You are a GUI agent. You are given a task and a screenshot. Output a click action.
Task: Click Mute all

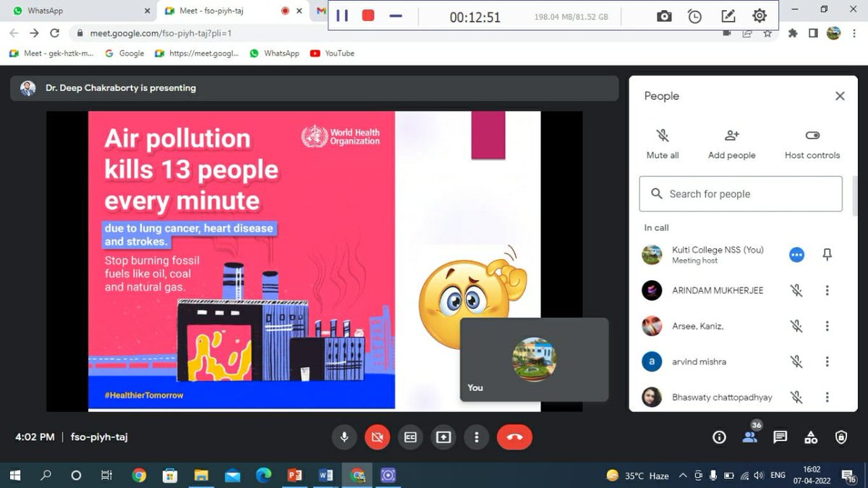(663, 144)
